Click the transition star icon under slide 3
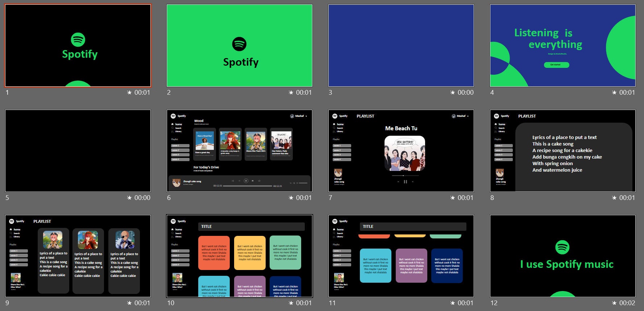The height and width of the screenshot is (311, 644). tap(453, 93)
